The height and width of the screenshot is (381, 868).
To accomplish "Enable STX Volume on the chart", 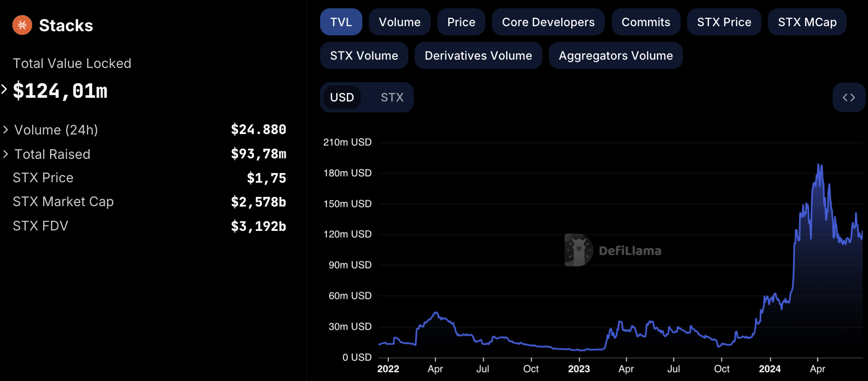I will 364,56.
